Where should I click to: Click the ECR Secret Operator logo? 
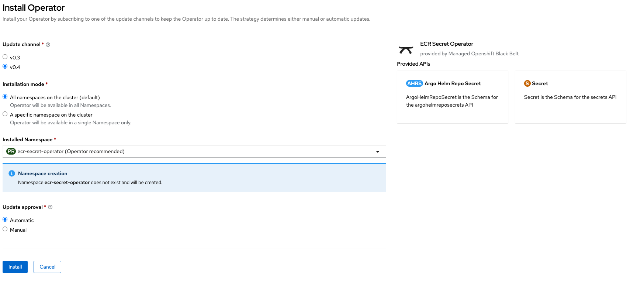point(406,50)
